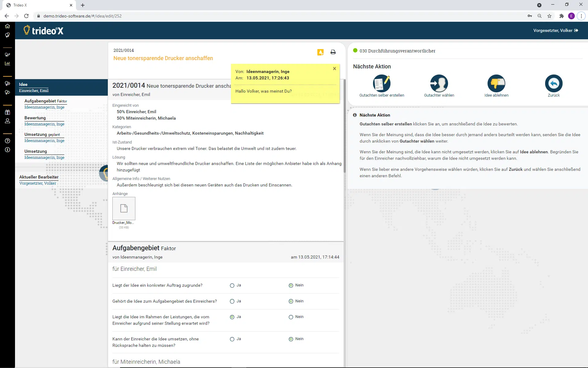Select Nein for Rahmen der Leistungen question
Screen dimensions: 588x368
[x=291, y=317]
